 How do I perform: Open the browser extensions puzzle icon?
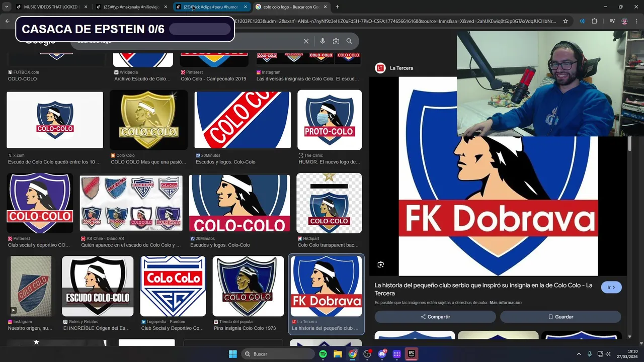pyautogui.click(x=595, y=21)
